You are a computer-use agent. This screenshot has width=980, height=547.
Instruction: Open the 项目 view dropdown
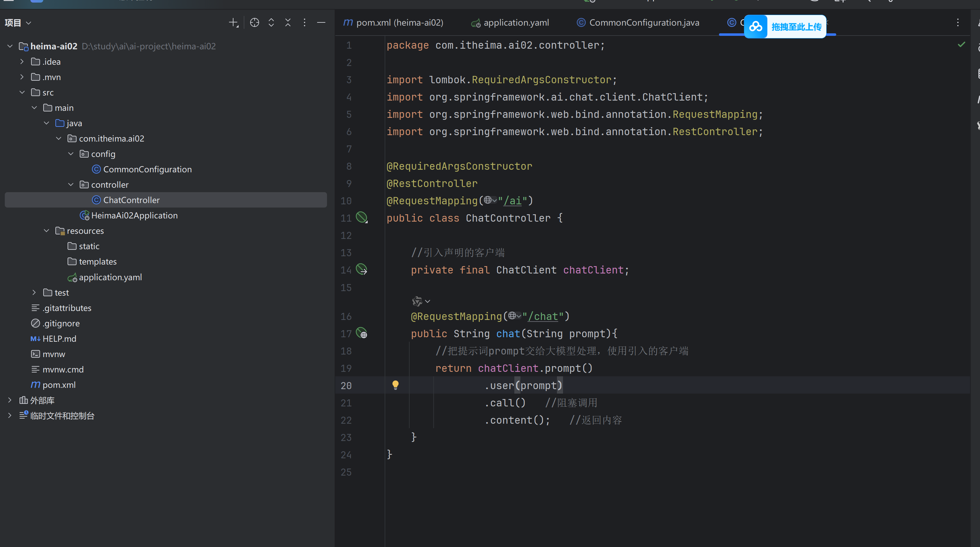[18, 23]
